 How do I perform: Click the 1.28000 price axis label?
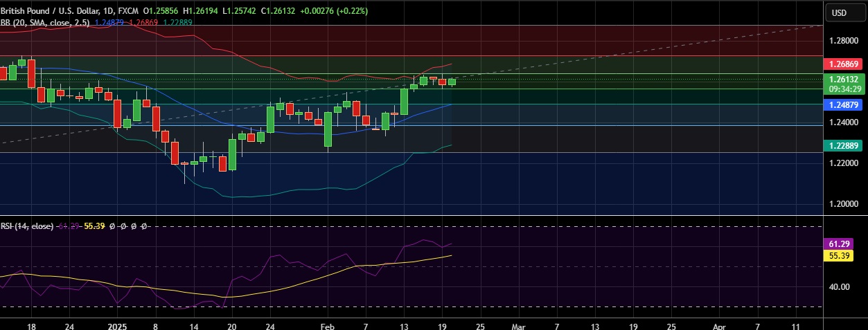pos(843,41)
